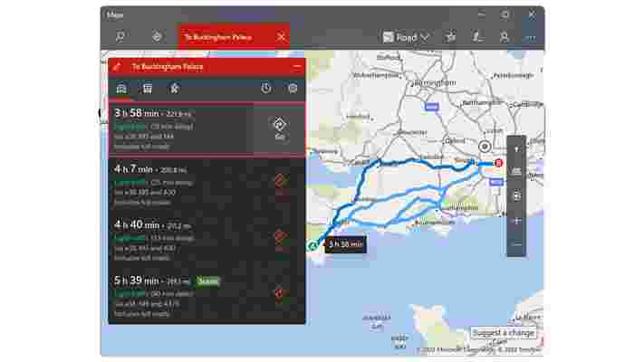Open the user account profile icon
This screenshot has width=644, height=362.
tap(504, 37)
